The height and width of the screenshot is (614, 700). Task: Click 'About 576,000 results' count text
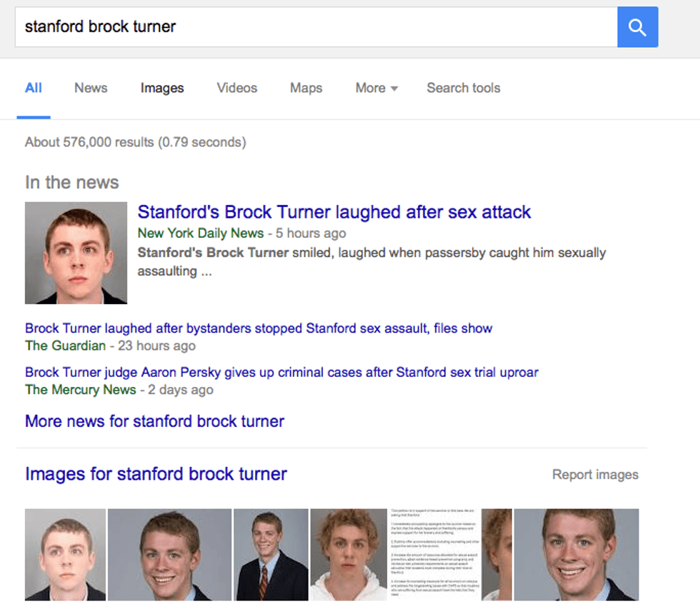[135, 142]
